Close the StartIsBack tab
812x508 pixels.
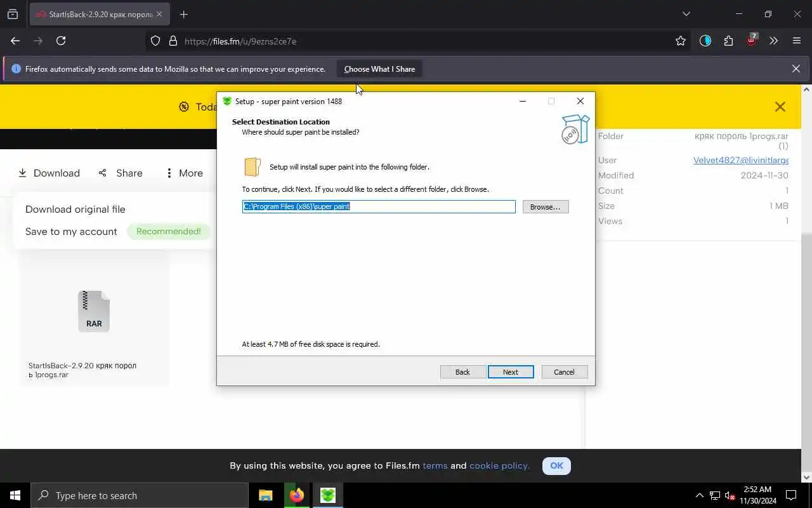[159, 14]
